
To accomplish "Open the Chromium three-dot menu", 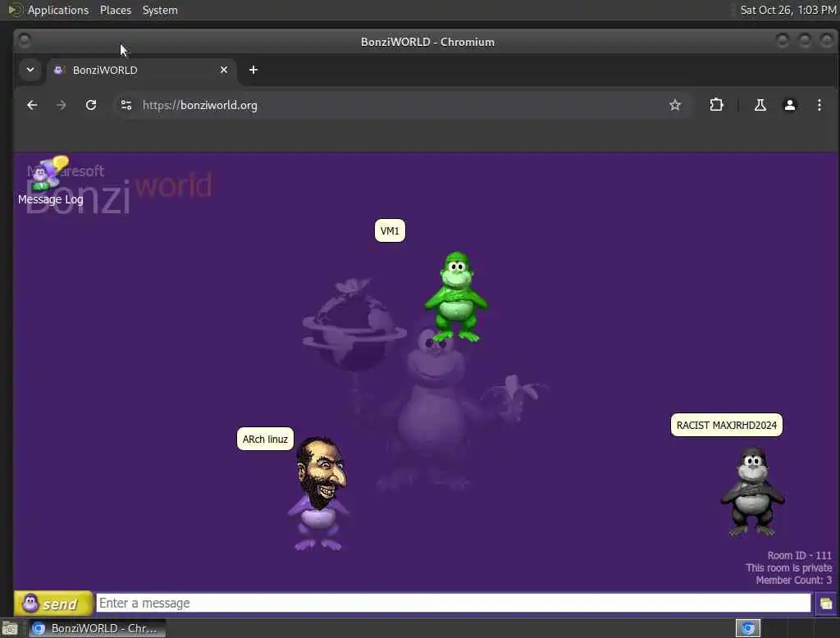I will (x=819, y=105).
